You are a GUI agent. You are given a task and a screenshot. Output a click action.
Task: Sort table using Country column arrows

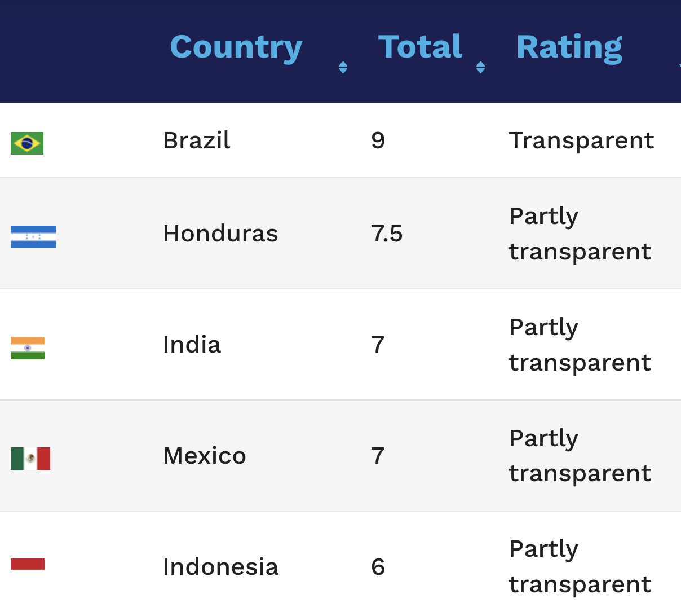[343, 68]
